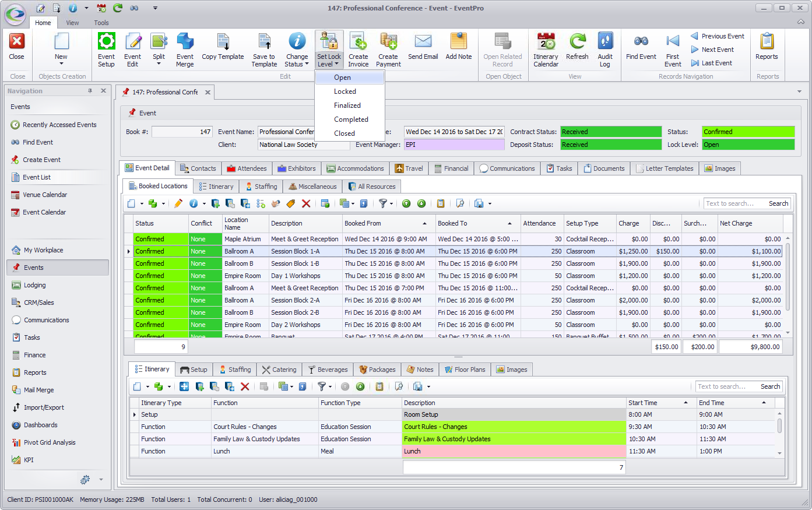Image resolution: width=812 pixels, height=510 pixels.
Task: Open the Change Status dropdown
Action: [x=297, y=61]
